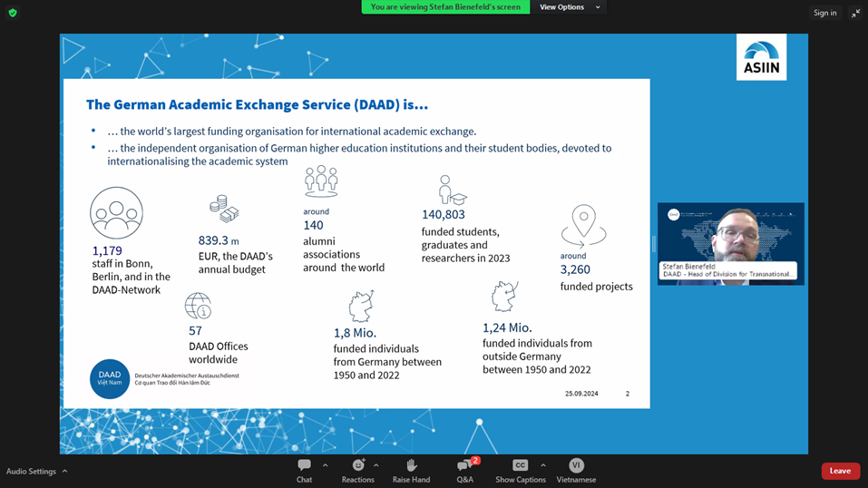Click 'Deutscher Akademischer Austauschdienst' text

(x=187, y=376)
